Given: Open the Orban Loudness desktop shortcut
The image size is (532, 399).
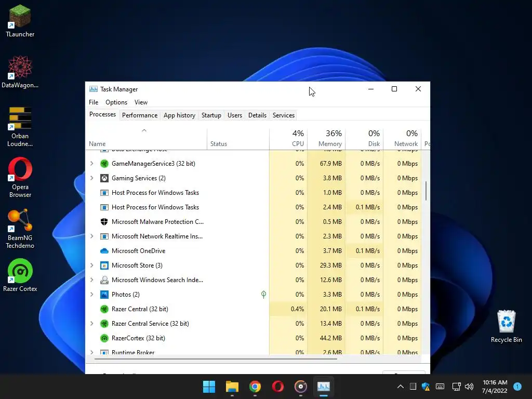Looking at the screenshot, I should pyautogui.click(x=20, y=127).
